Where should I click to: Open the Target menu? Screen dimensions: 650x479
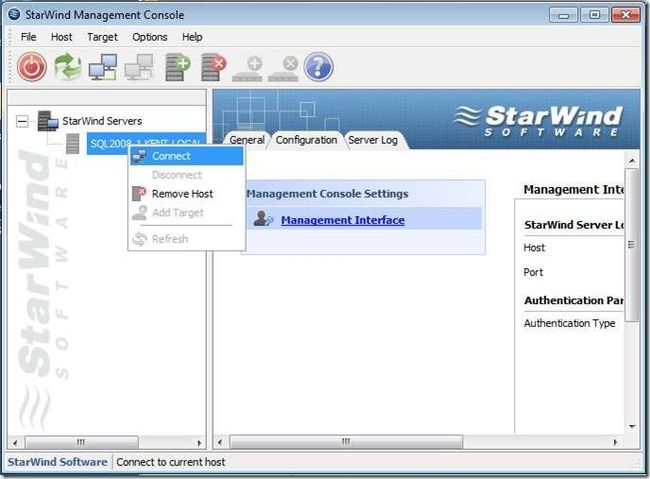(102, 37)
